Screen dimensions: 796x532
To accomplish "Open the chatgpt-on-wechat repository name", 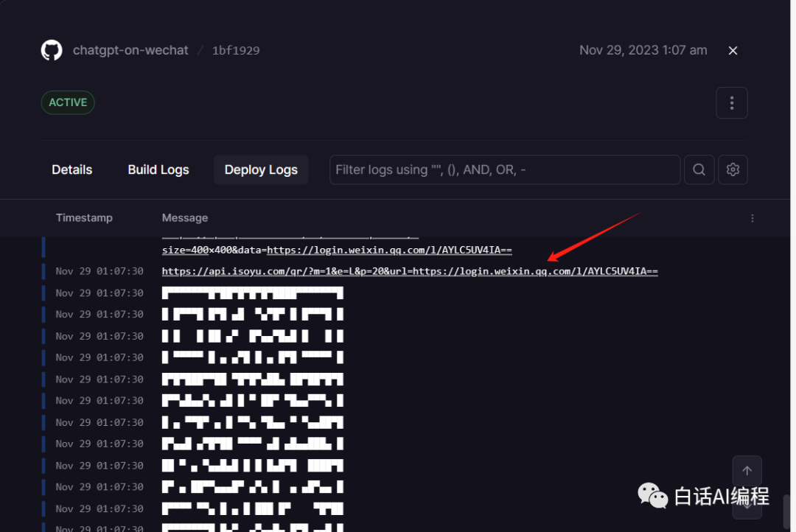I will click(130, 50).
